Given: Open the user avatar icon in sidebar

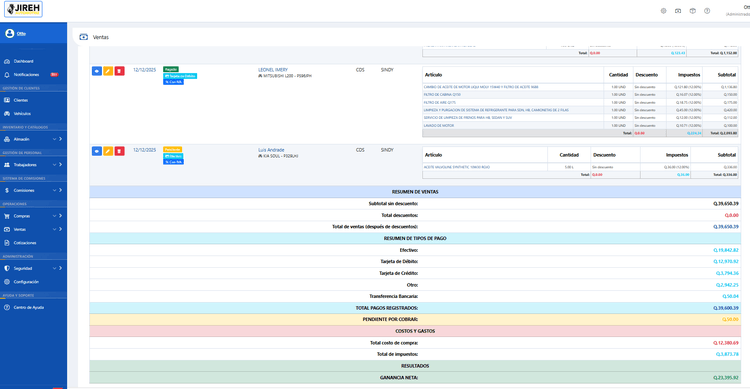Looking at the screenshot, I should click(x=10, y=33).
